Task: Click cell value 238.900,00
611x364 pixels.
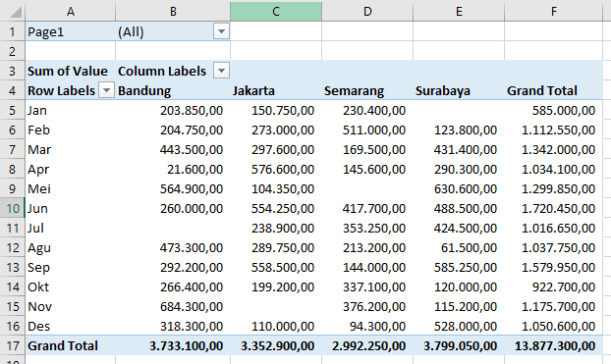Action: (x=283, y=228)
